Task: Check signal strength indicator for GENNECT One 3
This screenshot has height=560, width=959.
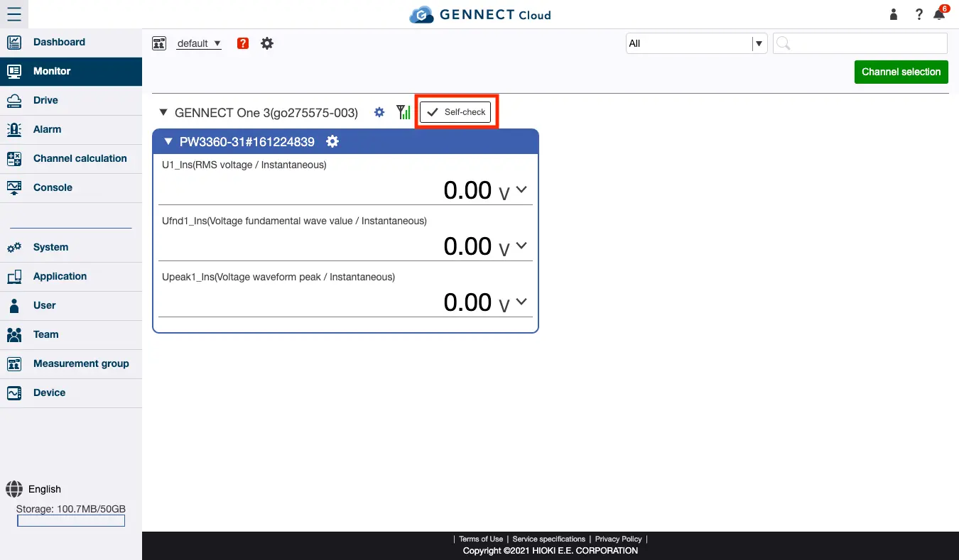Action: click(x=403, y=112)
